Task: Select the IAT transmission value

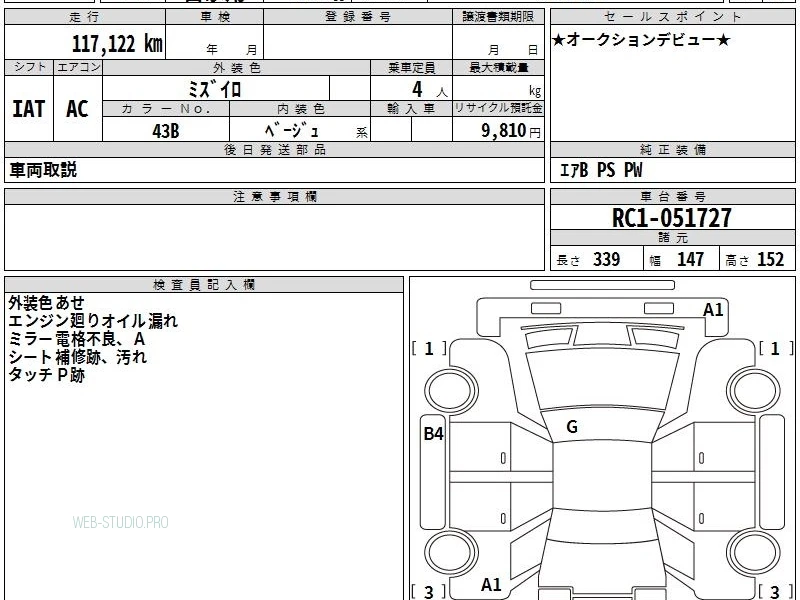Action: click(29, 109)
